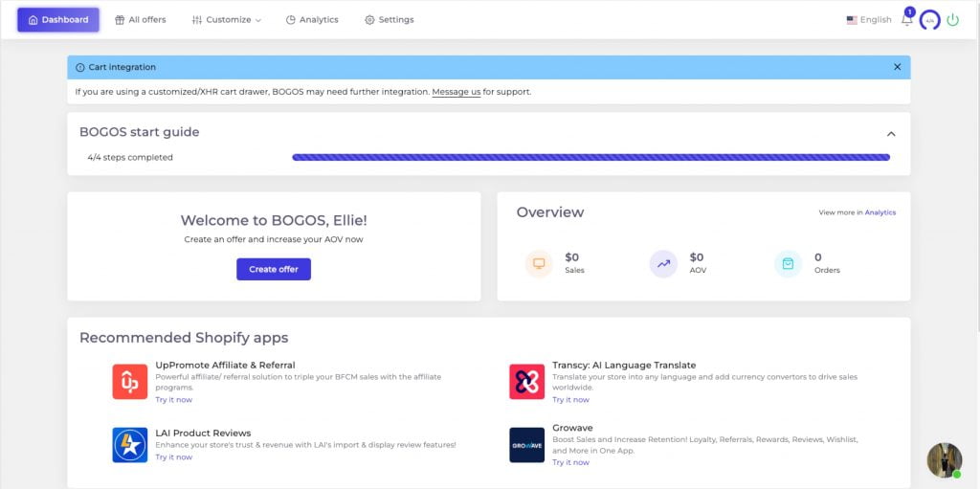Click the LAI Product Reviews star icon
This screenshot has height=489, width=980.
129,445
